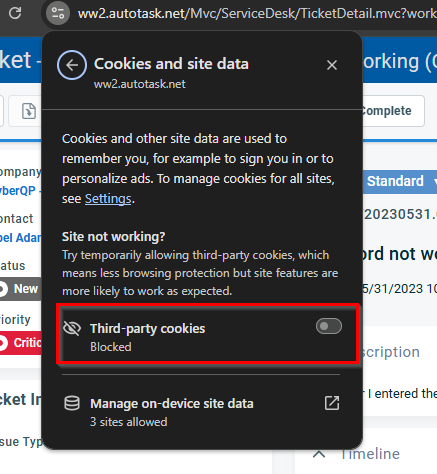Click the Critical priority indicator
Image resolution: width=437 pixels, height=474 pixels.
coord(20,343)
